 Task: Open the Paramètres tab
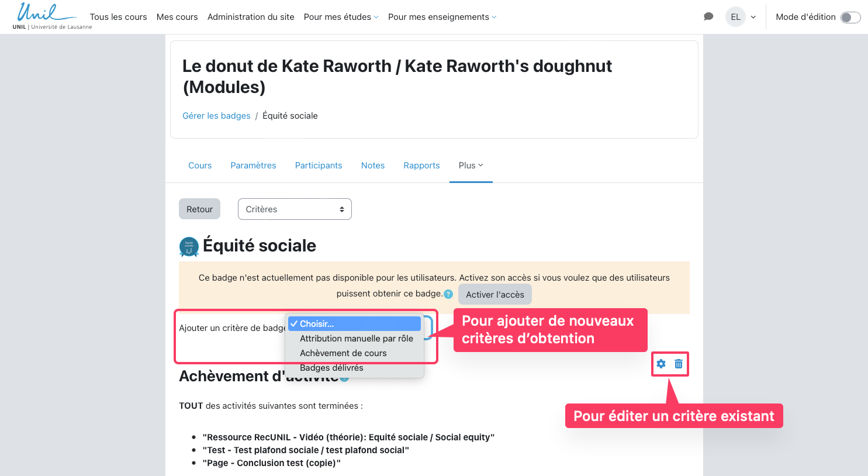pos(253,165)
